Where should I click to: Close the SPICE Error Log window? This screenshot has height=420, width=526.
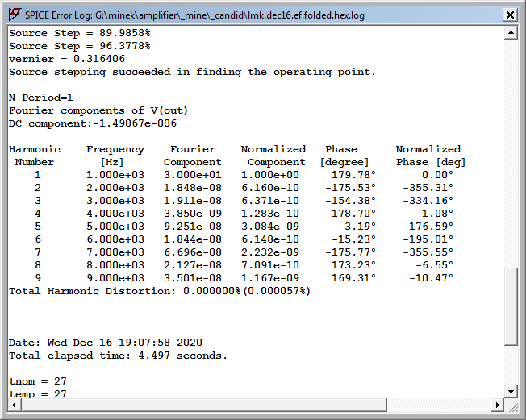(x=510, y=15)
